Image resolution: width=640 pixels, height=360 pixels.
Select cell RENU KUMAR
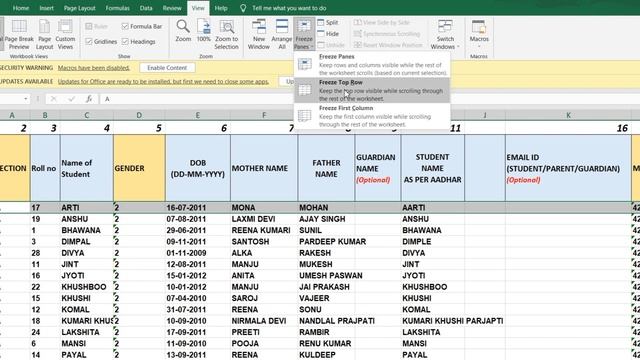[x=327, y=343]
